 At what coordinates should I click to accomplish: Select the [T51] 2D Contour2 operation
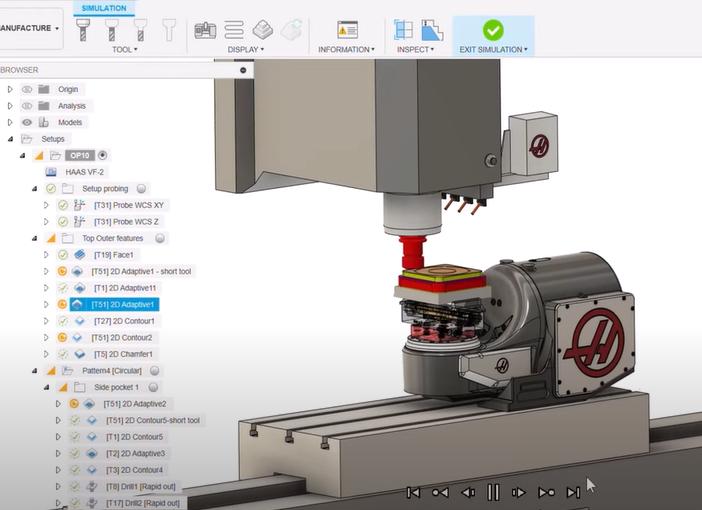[122, 338]
